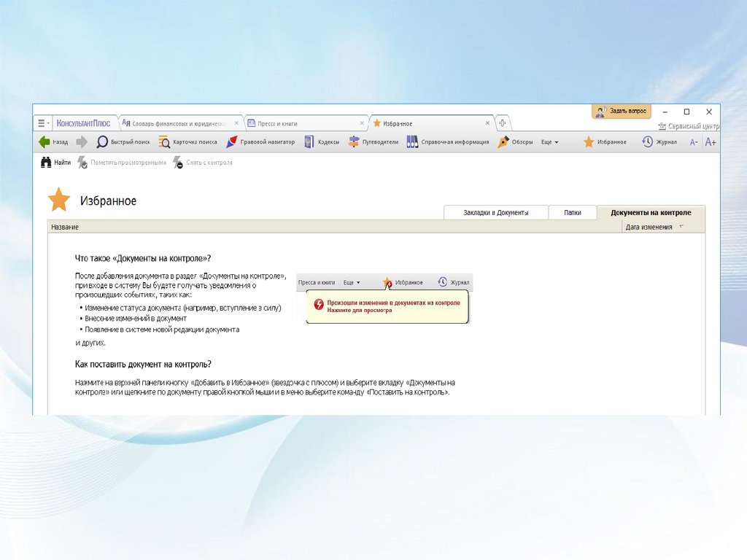This screenshot has width=747, height=560.
Task: Click Задать вопрос button
Action: 622,111
